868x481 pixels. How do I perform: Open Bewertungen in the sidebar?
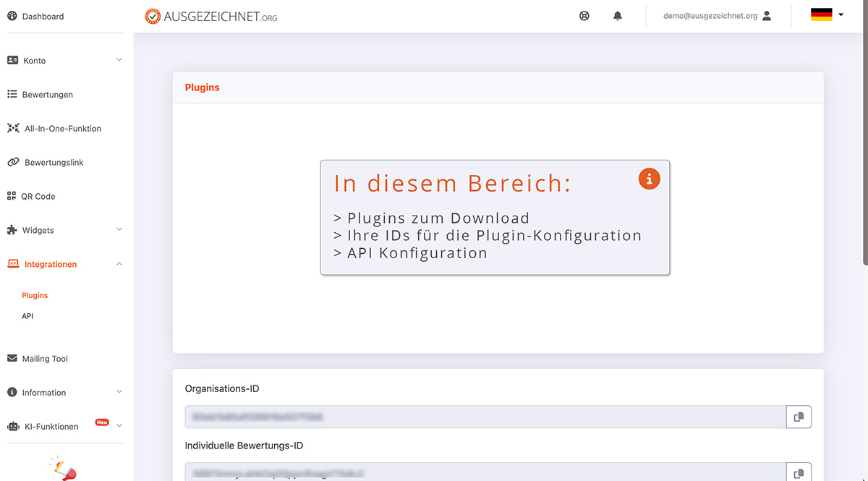47,95
